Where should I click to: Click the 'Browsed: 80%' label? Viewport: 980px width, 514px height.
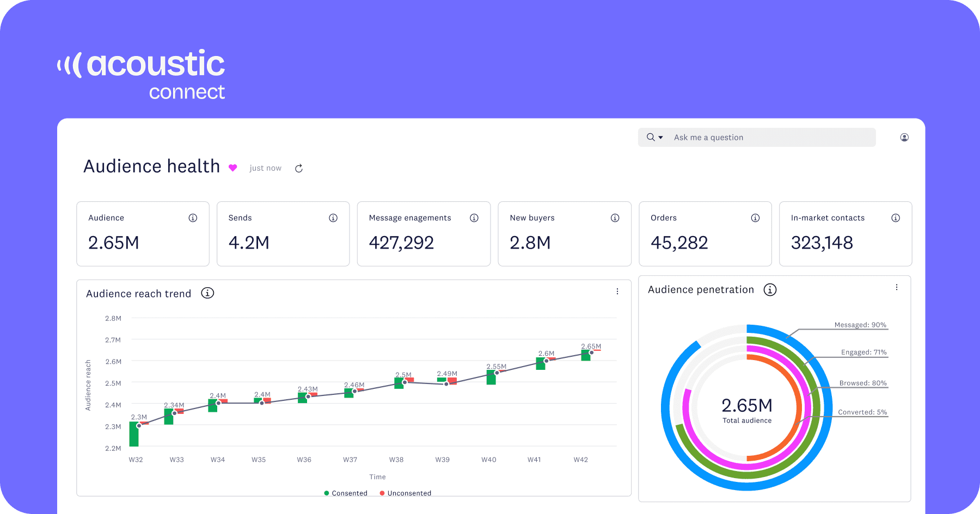tap(863, 383)
